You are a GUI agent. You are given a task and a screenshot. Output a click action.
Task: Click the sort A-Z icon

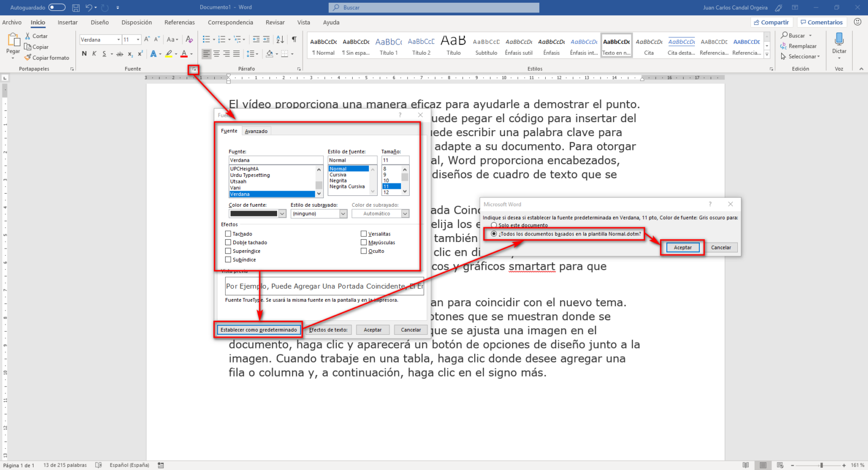(x=280, y=40)
